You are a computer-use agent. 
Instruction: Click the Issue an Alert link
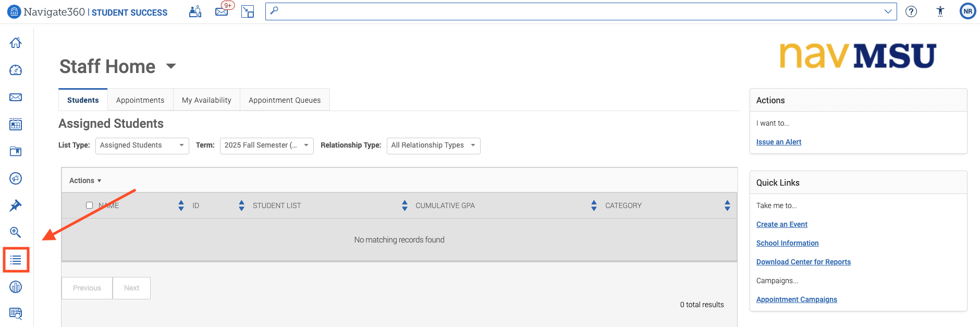point(779,142)
